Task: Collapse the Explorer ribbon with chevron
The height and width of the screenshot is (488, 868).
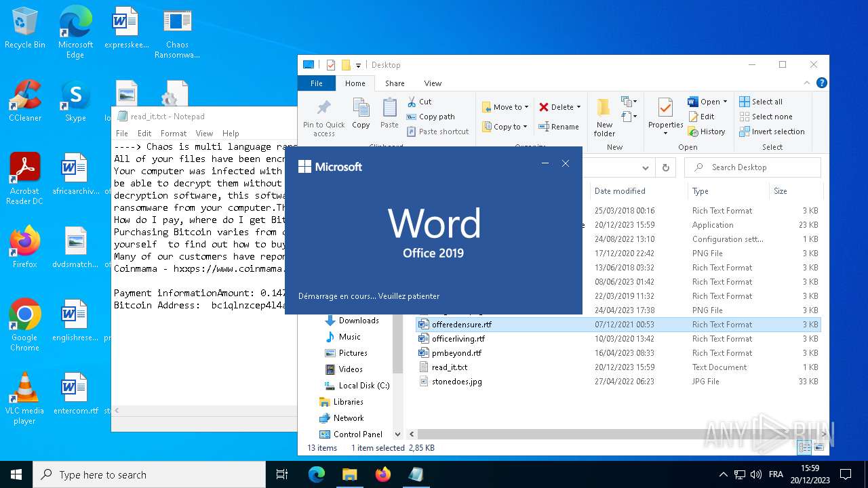Action: point(807,83)
